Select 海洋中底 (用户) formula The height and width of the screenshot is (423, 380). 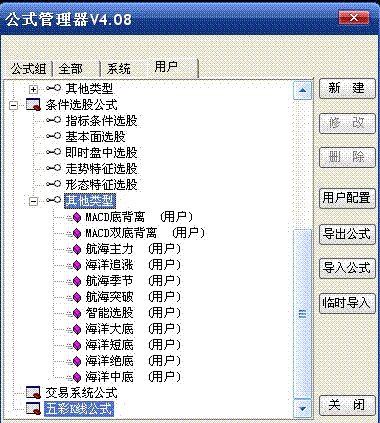coord(133,377)
